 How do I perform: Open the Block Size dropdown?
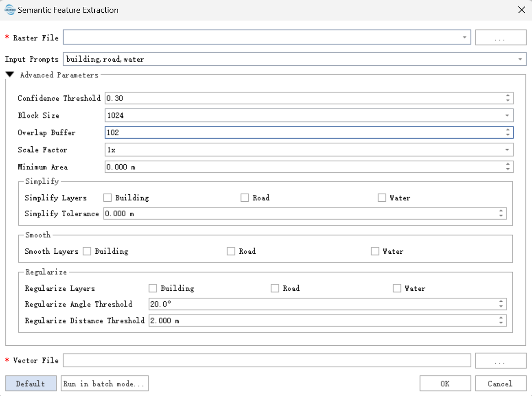(x=507, y=116)
